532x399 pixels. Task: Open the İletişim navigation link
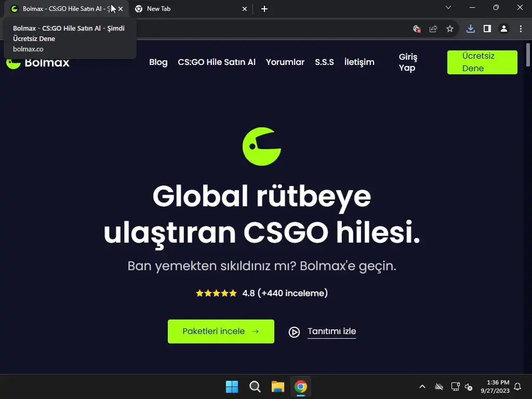[360, 62]
